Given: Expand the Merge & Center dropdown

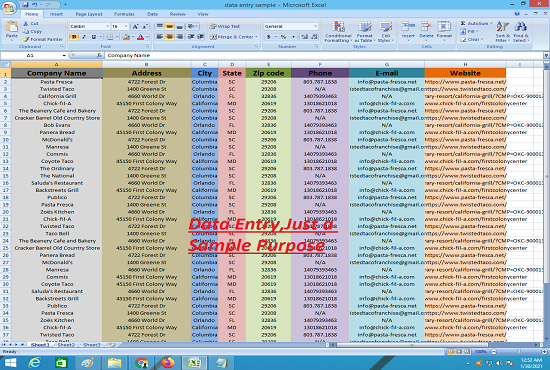Looking at the screenshot, I should 256,37.
